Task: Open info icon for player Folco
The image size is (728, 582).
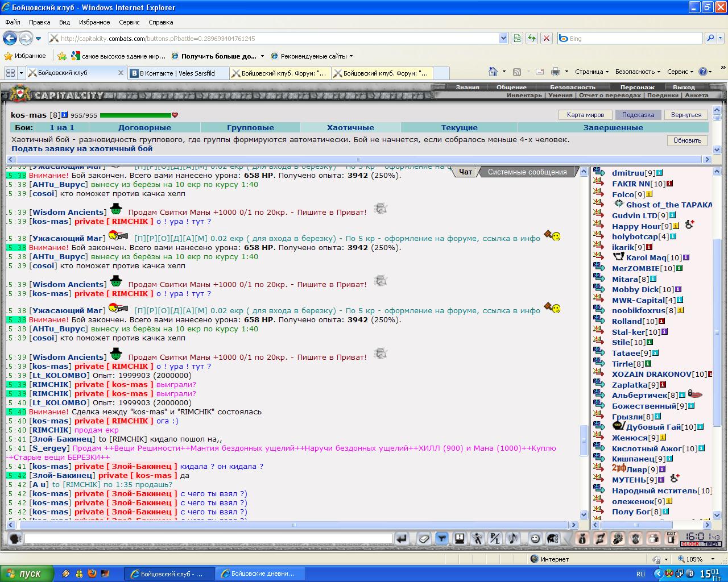Action: pyautogui.click(x=649, y=194)
